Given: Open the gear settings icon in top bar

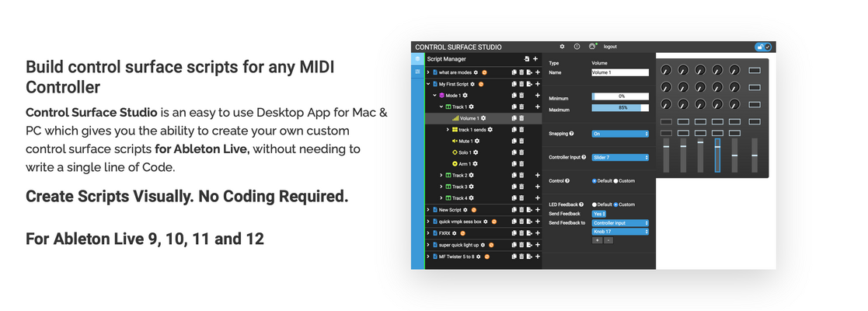Looking at the screenshot, I should point(562,47).
